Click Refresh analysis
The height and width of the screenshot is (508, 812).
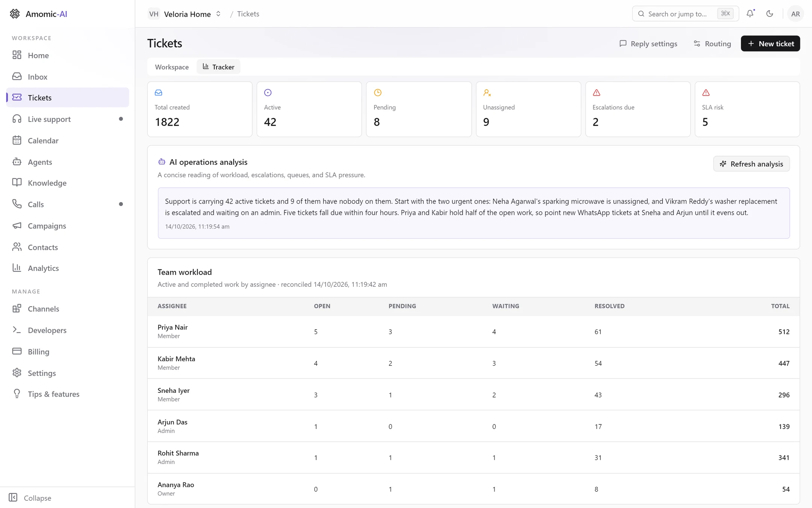(x=751, y=164)
